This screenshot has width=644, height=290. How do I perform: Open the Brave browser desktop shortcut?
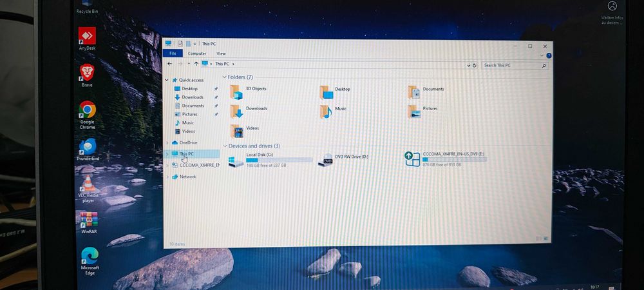click(87, 75)
